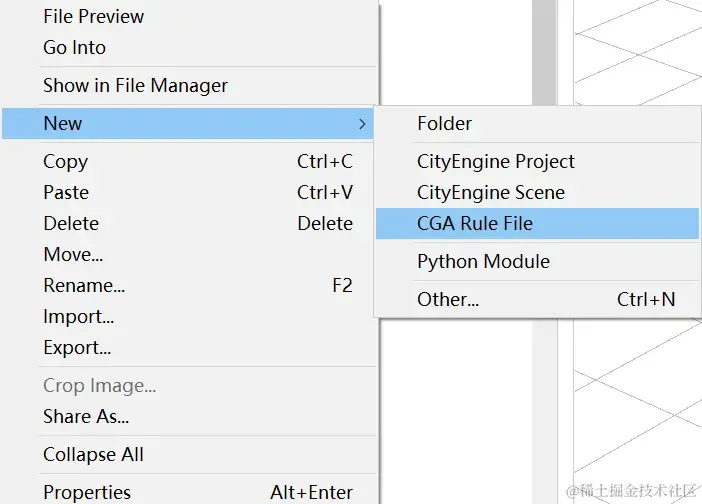Open Properties from context menu
Screen dimensions: 702x504
[x=87, y=492]
